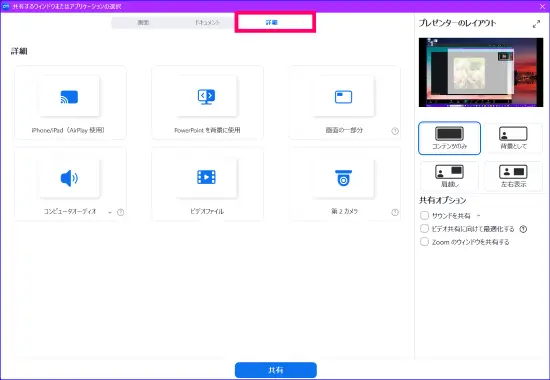Click the 共有オプション heading text

pos(443,200)
